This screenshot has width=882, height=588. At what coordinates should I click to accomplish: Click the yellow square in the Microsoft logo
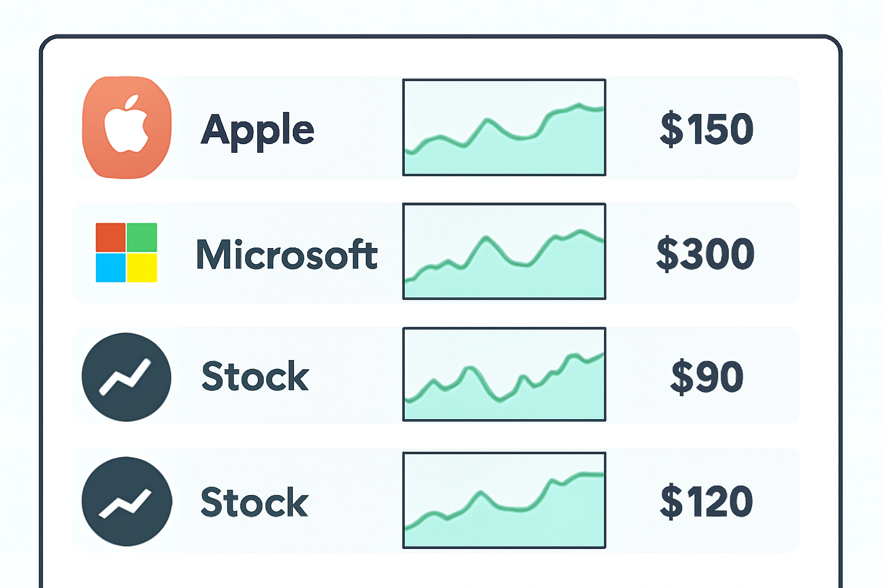tap(142, 268)
